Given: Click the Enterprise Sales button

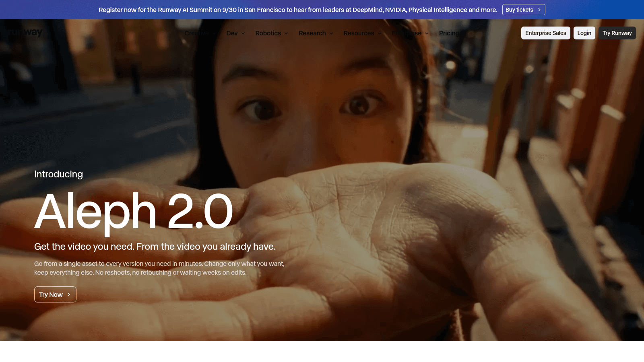Looking at the screenshot, I should 546,33.
